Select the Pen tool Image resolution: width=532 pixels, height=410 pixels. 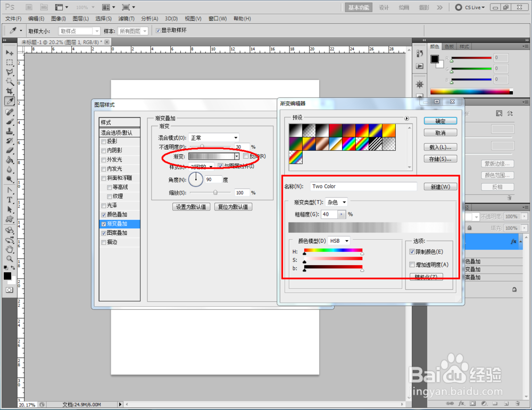(10, 190)
